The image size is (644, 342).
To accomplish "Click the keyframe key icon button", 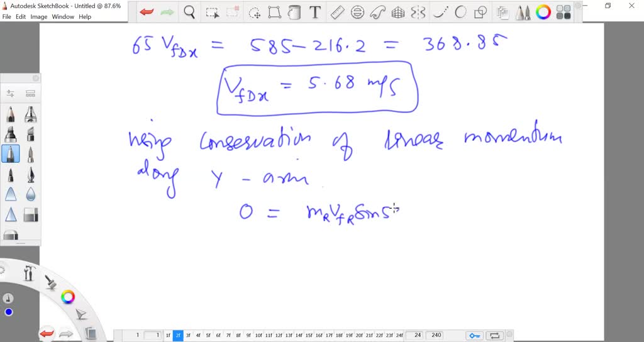I will [475, 336].
